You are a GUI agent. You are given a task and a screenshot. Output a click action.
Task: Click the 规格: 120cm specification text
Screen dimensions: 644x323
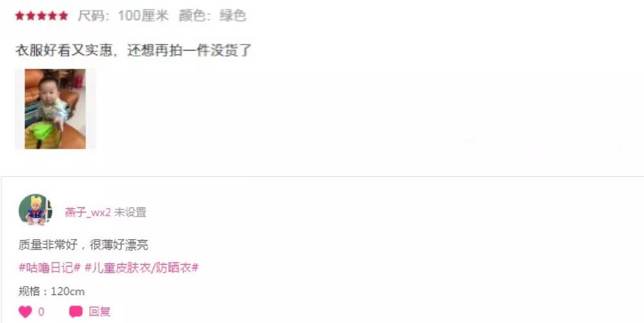click(x=52, y=292)
